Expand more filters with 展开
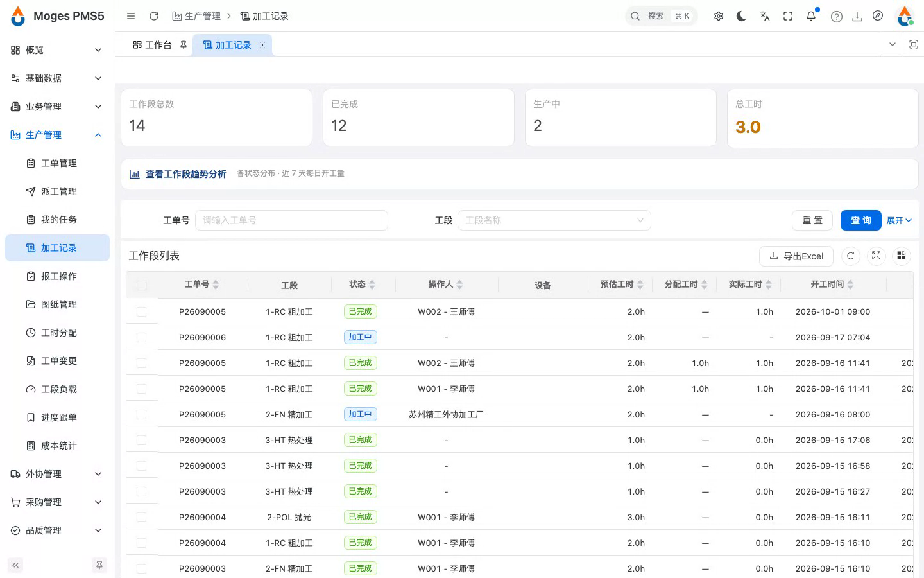 pyautogui.click(x=899, y=220)
